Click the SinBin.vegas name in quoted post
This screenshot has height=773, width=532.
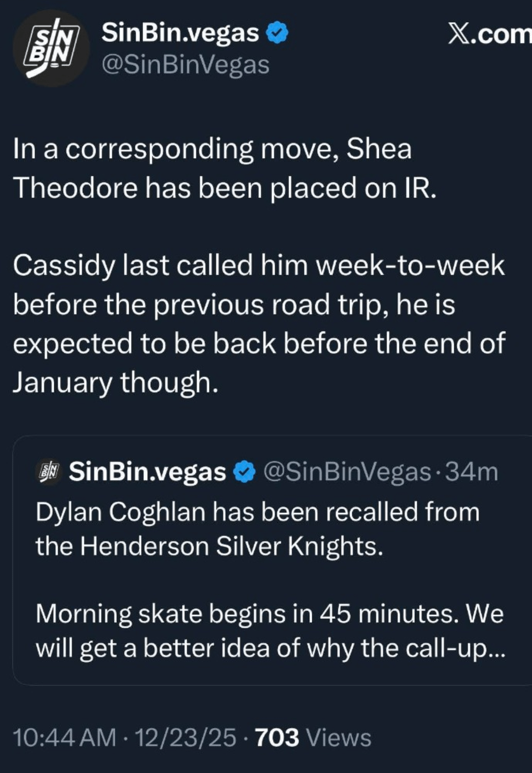(147, 472)
